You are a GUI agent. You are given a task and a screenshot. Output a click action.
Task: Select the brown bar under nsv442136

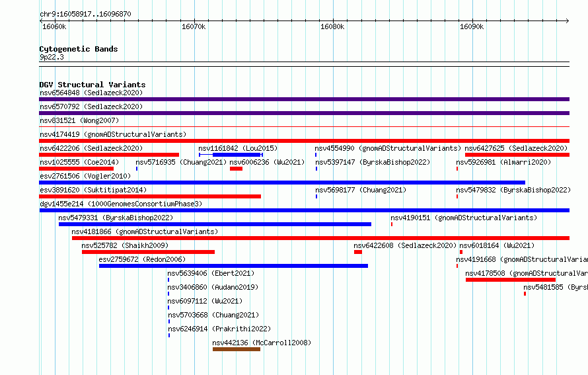(237, 349)
